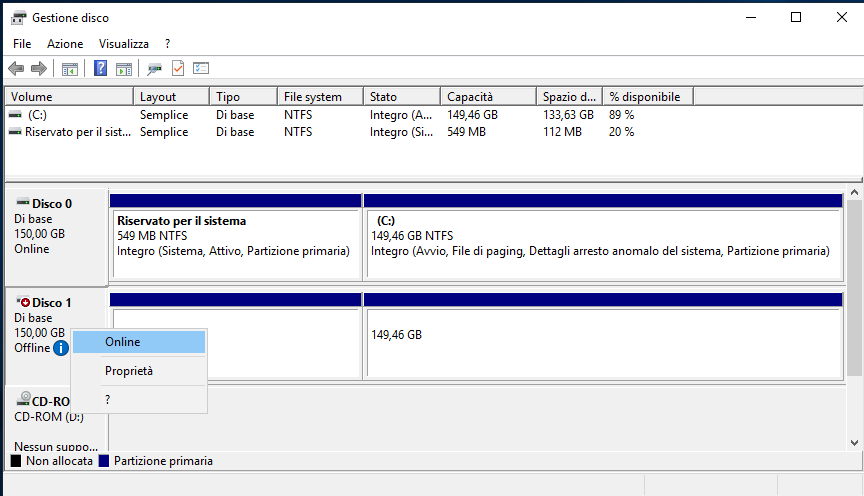
Task: Click the 20 % available cell
Action: point(622,132)
